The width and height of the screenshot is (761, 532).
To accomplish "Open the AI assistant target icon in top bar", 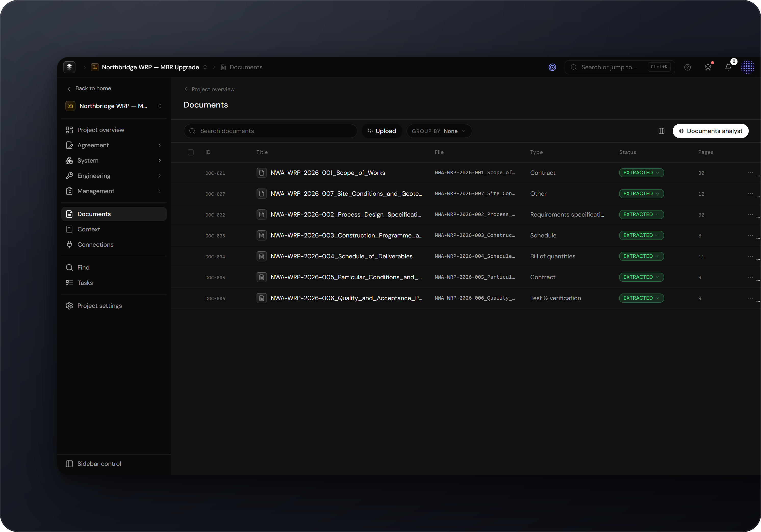I will (552, 67).
